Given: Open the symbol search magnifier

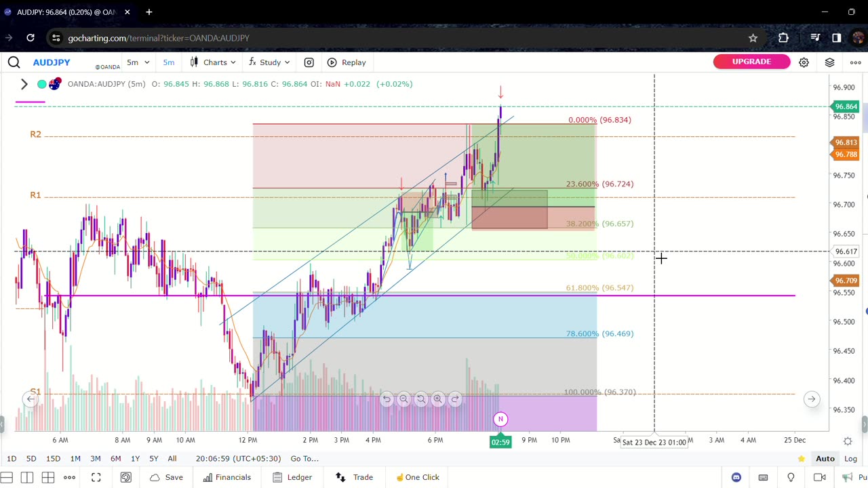Looking at the screenshot, I should 14,62.
